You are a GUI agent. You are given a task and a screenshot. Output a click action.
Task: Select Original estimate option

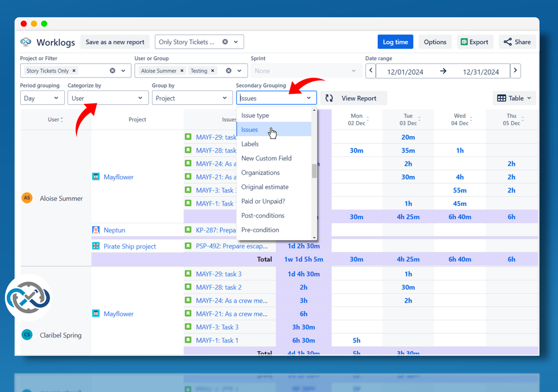click(x=274, y=187)
